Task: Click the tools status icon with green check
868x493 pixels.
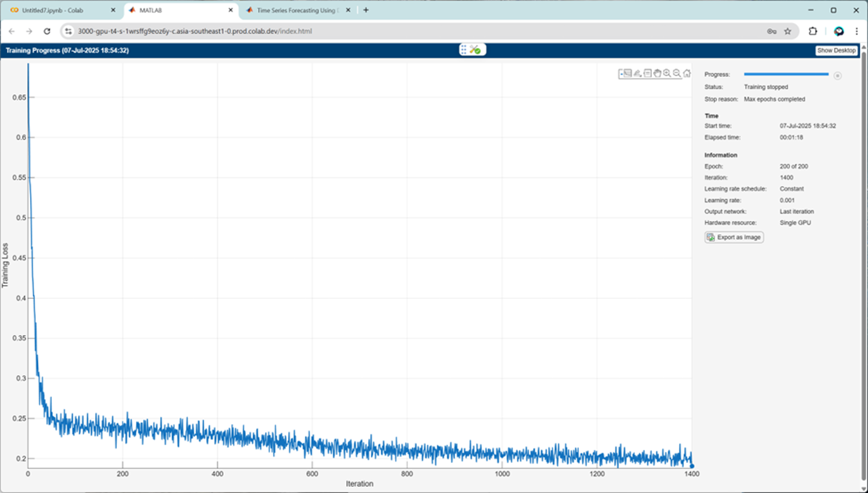Action: click(475, 49)
